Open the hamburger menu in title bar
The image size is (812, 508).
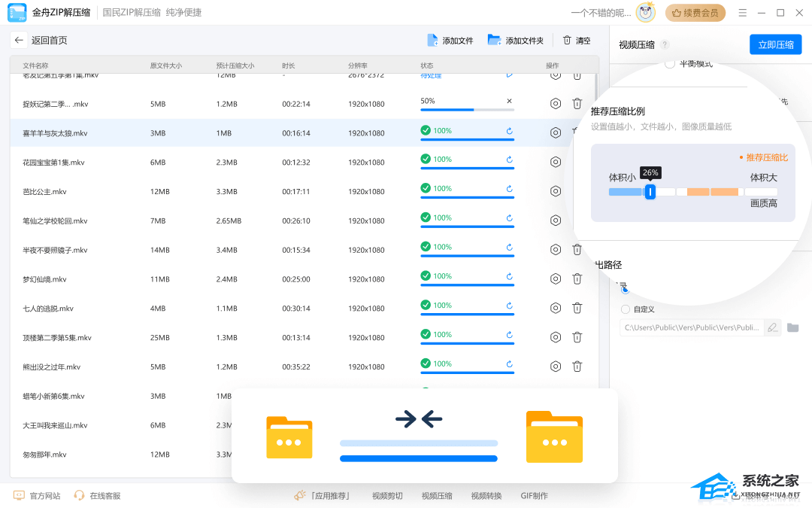point(743,13)
